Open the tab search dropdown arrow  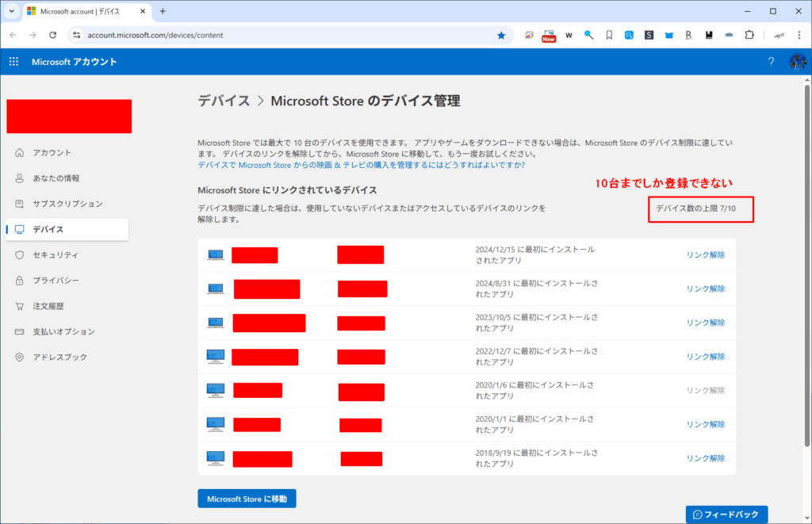point(11,11)
